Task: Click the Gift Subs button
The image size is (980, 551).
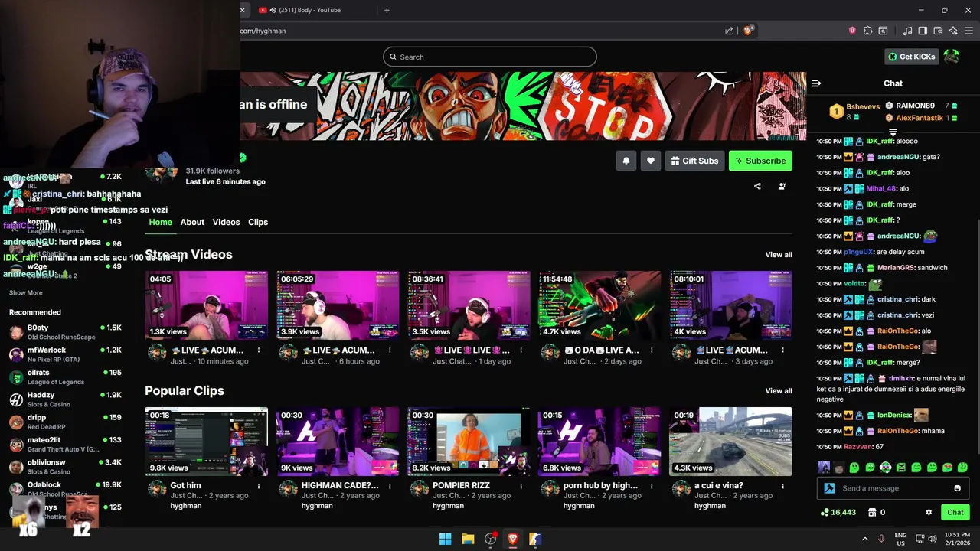Action: tap(694, 161)
